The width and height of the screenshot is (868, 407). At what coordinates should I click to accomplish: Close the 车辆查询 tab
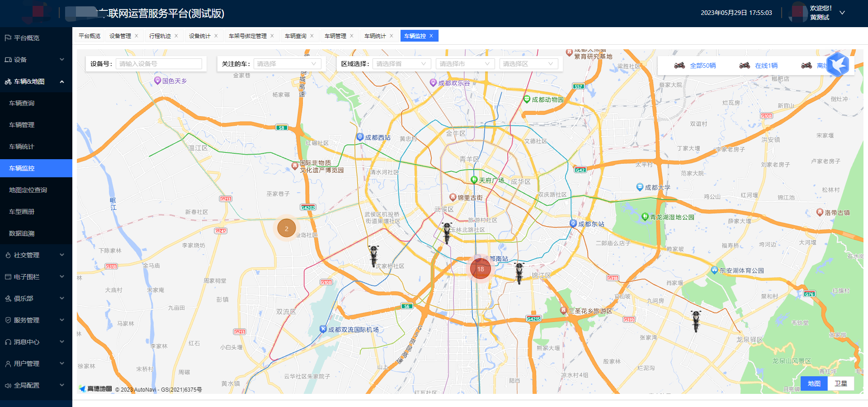pyautogui.click(x=312, y=36)
